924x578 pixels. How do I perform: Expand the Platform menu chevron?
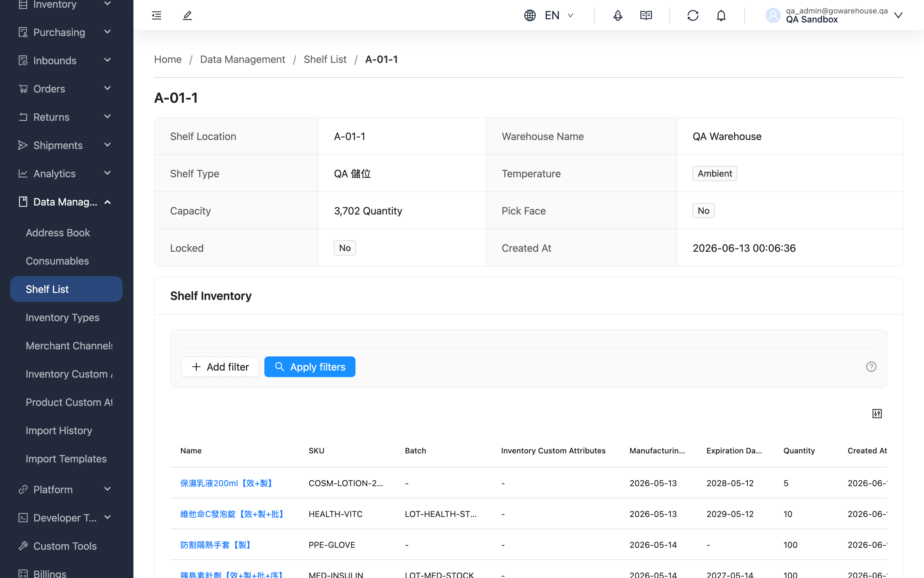pyautogui.click(x=108, y=489)
